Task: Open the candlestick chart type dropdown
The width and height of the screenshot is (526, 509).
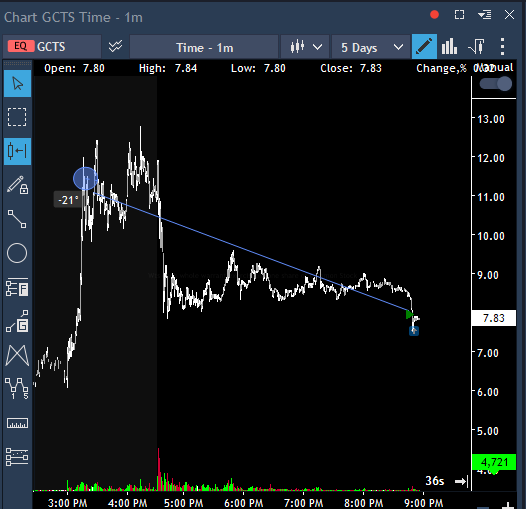Action: tap(305, 47)
